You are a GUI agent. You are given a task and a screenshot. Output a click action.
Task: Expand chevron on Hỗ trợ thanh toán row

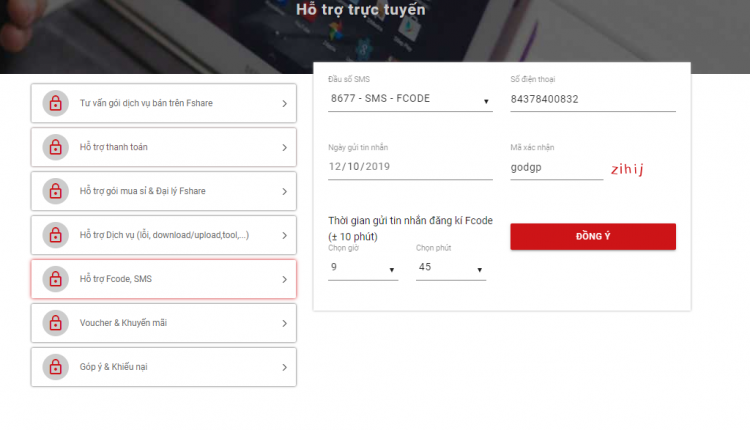click(285, 148)
